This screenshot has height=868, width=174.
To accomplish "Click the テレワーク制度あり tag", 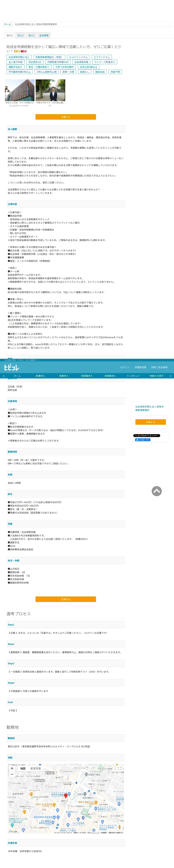I will [x=105, y=62].
